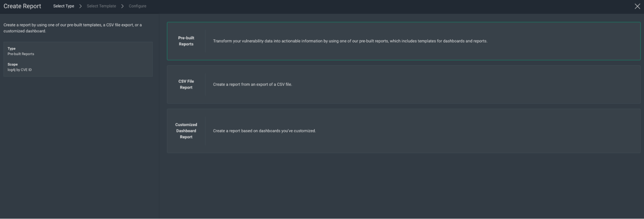644x219 pixels.
Task: Click 'Pre-built Reports' value under Type
Action: [x=21, y=54]
